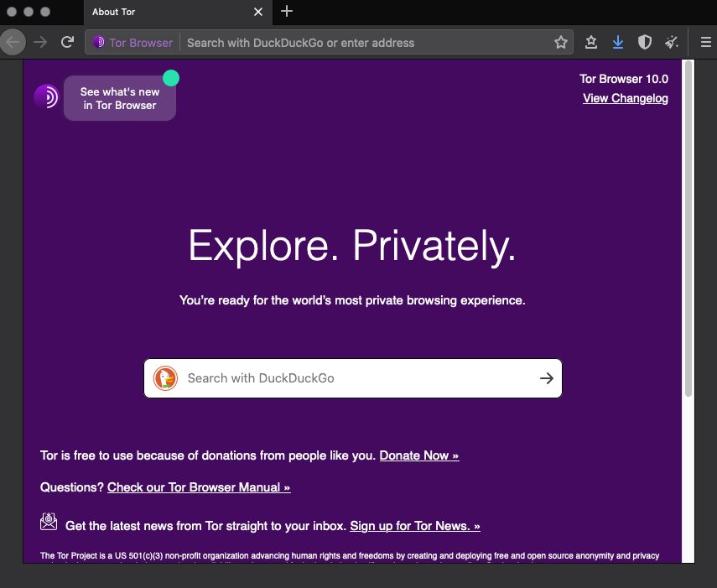Follow the Donate Now link
The height and width of the screenshot is (588, 717).
(x=418, y=455)
